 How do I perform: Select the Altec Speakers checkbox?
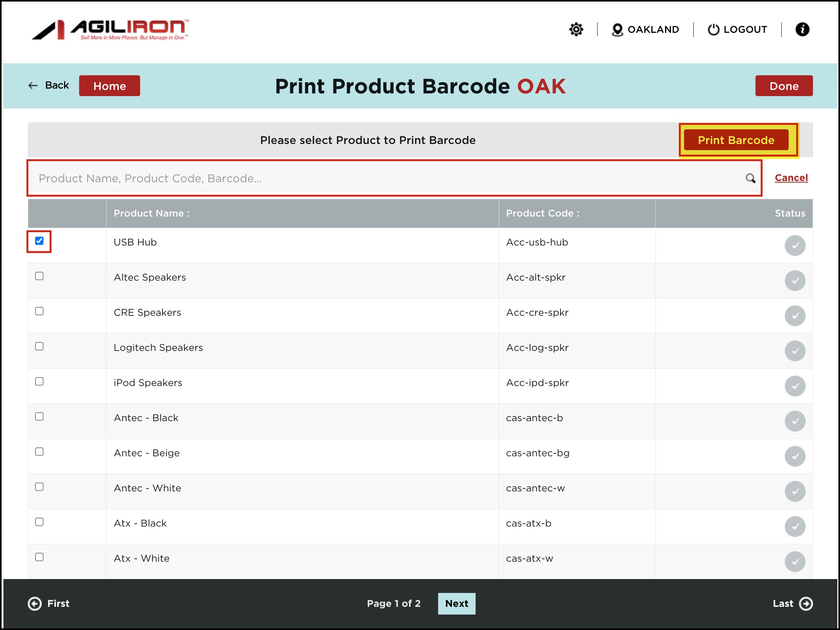click(39, 276)
